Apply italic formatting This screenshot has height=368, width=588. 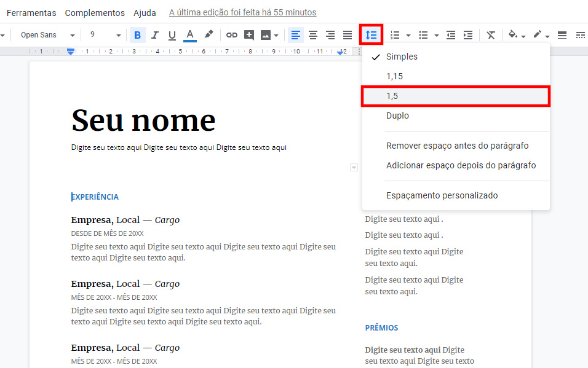tap(154, 35)
